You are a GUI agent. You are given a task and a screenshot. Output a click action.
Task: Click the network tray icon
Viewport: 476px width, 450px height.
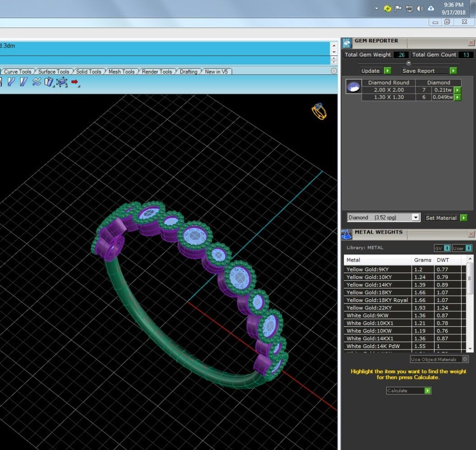pyautogui.click(x=409, y=8)
